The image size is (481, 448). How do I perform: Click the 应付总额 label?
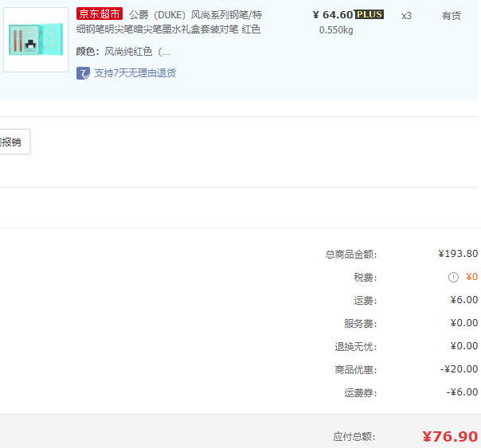(354, 436)
